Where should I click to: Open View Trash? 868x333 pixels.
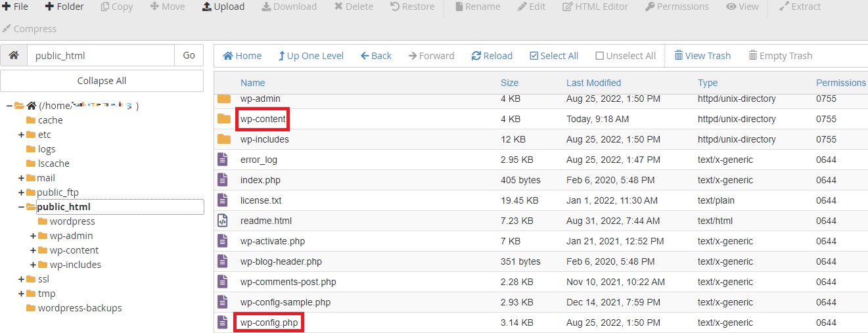tap(702, 56)
